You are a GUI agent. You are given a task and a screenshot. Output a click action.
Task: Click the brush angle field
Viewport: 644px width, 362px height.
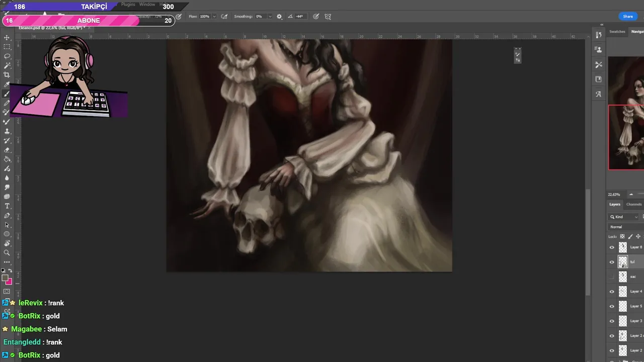click(x=299, y=17)
